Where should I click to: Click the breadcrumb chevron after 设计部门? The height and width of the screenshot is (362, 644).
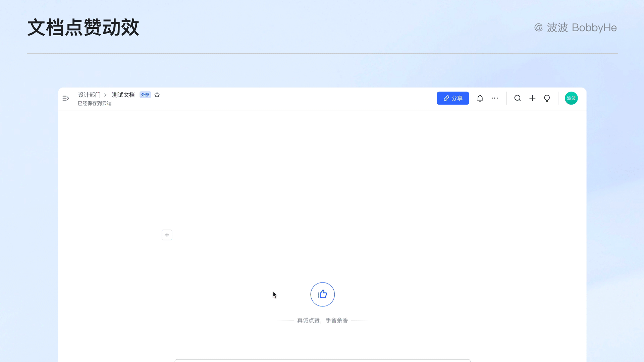click(x=105, y=95)
